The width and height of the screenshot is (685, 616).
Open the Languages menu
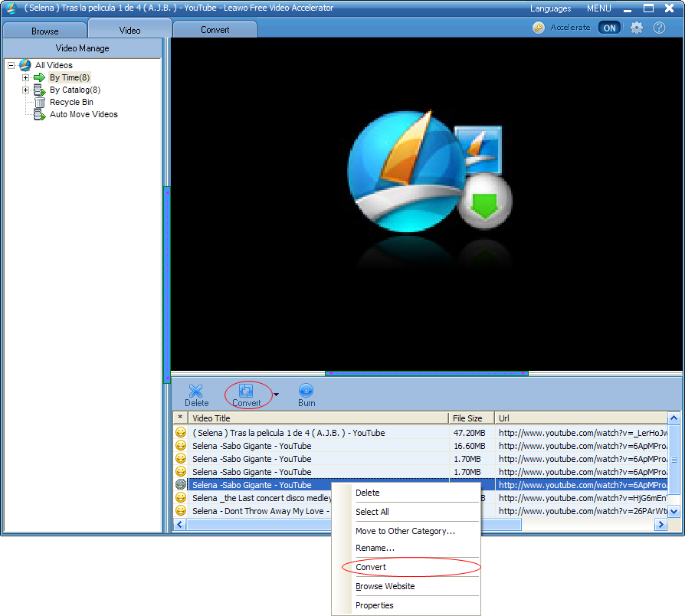coord(550,8)
